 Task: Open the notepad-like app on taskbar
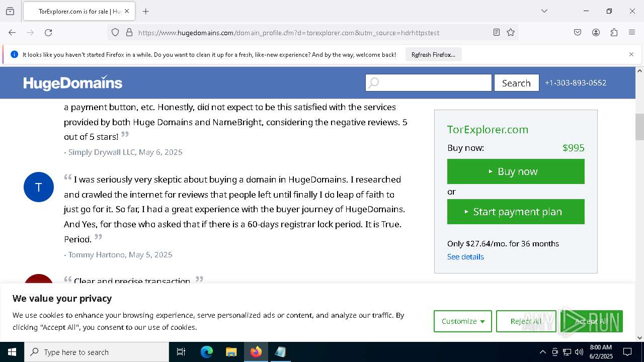280,352
